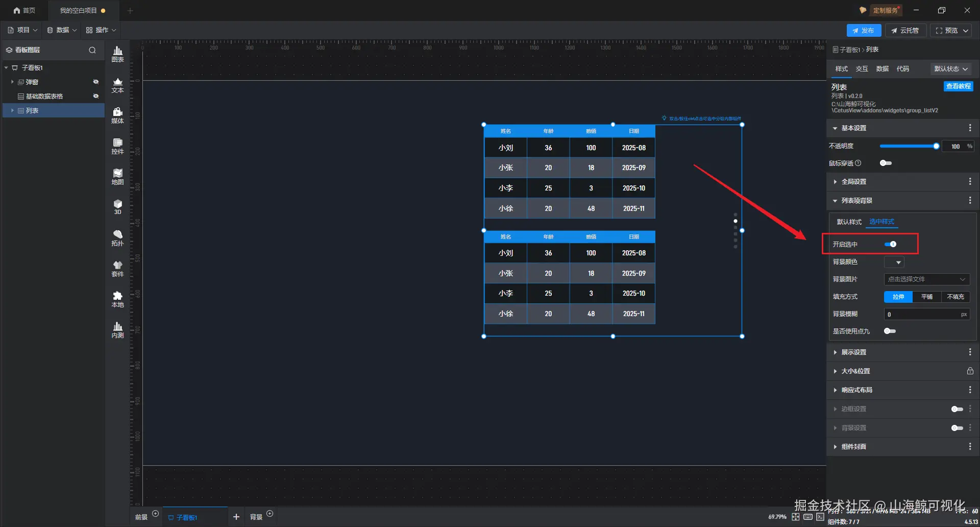Open the 数据 menu in top toolbar
Image resolution: width=980 pixels, height=527 pixels.
tap(62, 30)
